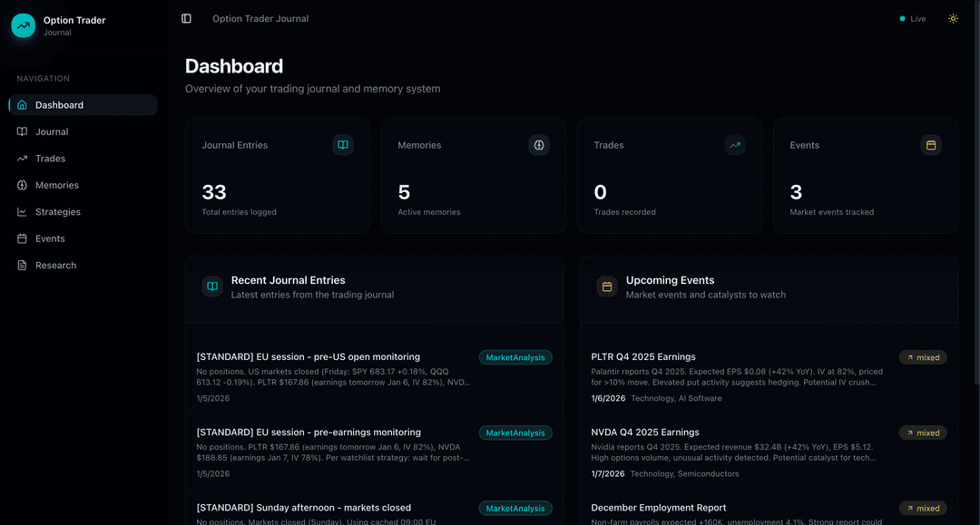Click the mixed badge on NVDA earnings

tap(923, 433)
